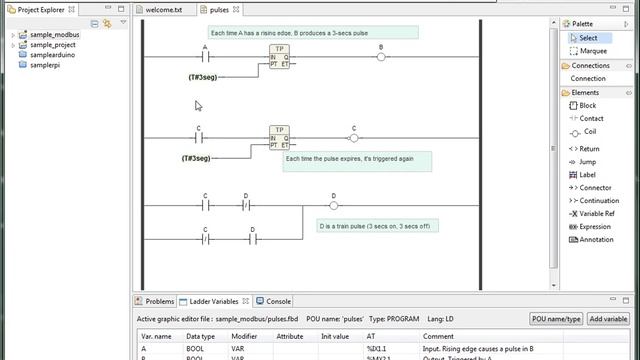Select the '3-secs pulse' annotation
The width and height of the screenshot is (640, 360).
coord(313,33)
